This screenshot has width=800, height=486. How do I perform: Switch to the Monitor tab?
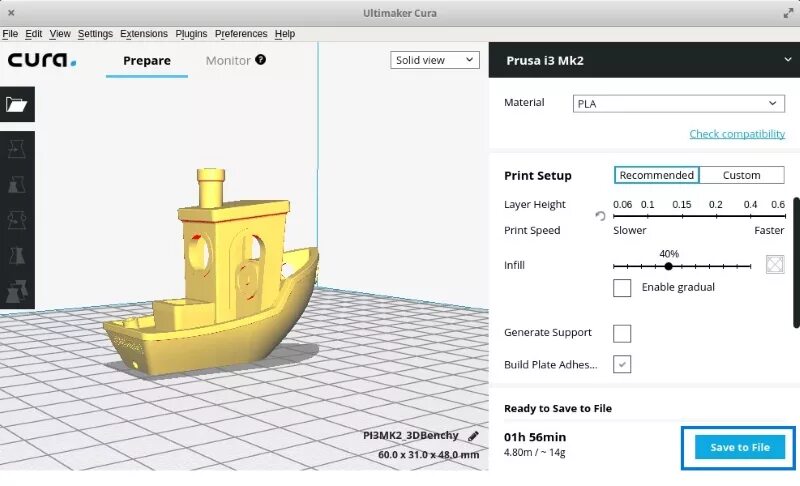click(x=228, y=61)
